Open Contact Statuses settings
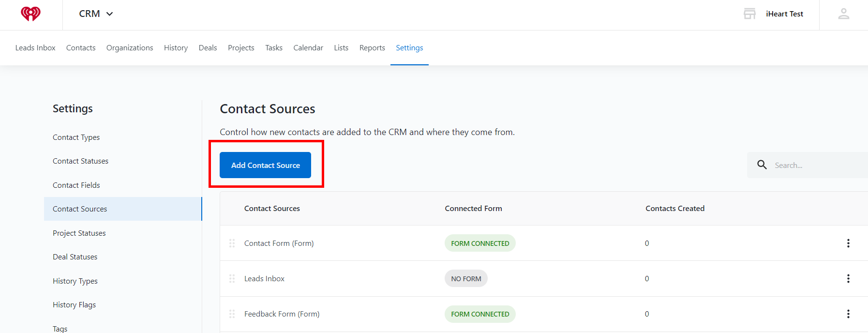 [80, 161]
